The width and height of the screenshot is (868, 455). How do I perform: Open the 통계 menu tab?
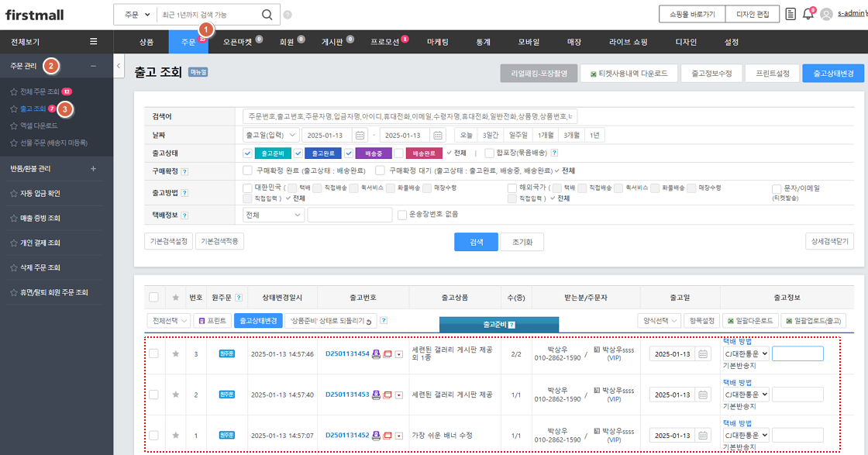pyautogui.click(x=484, y=42)
